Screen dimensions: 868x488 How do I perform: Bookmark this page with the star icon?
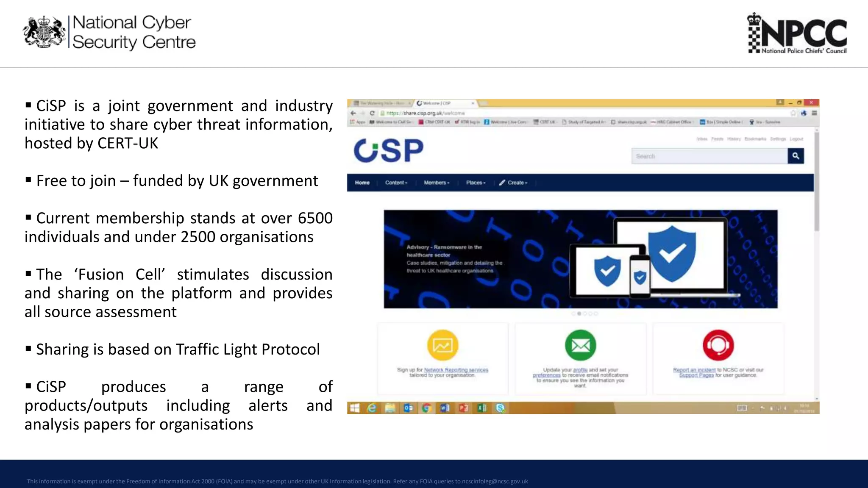coord(793,113)
